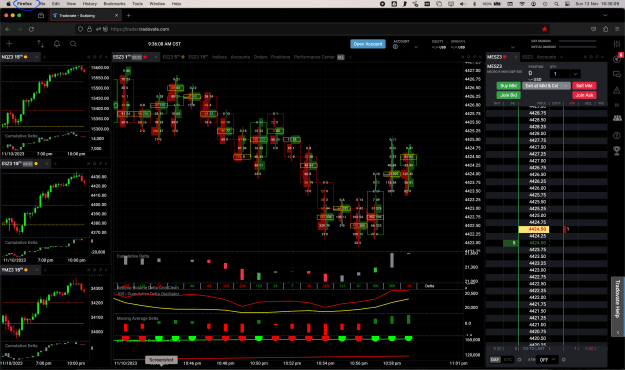625x370 pixels.
Task: Add a new workspace with plus icon
Action: (9, 44)
